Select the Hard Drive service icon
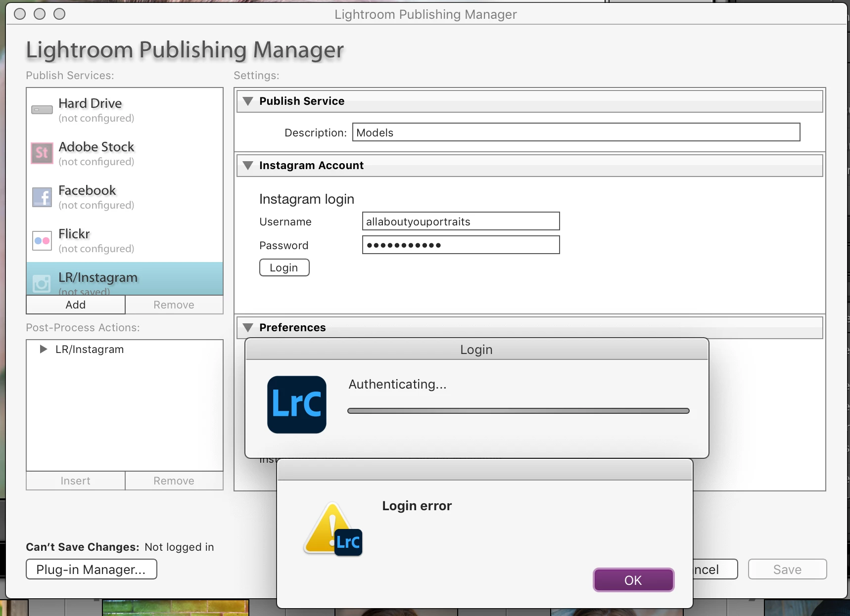This screenshot has width=850, height=616. (x=42, y=110)
